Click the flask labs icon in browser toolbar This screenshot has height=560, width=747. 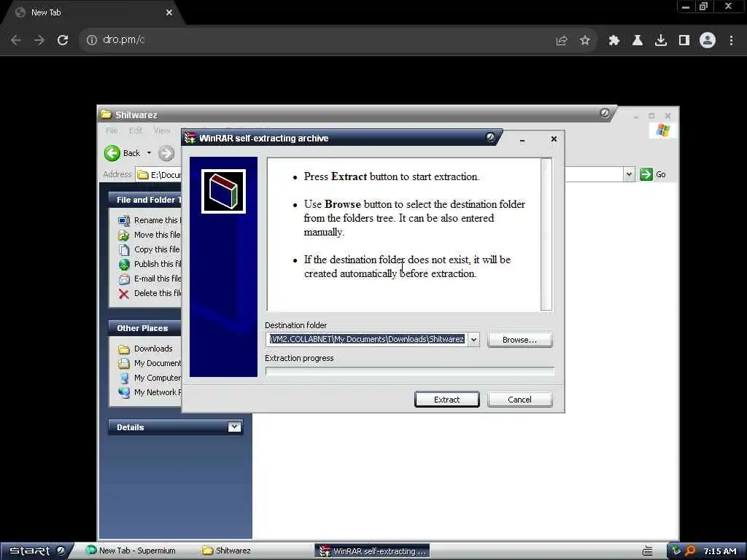[x=638, y=41]
